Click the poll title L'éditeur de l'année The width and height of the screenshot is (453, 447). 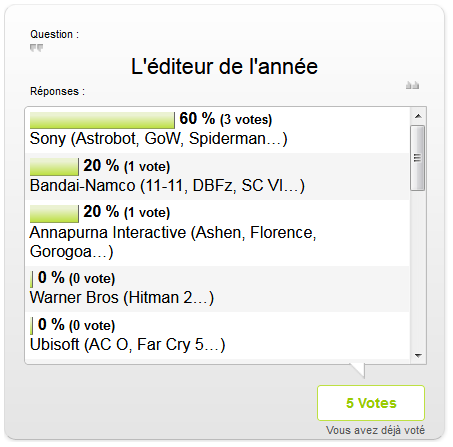224,66
